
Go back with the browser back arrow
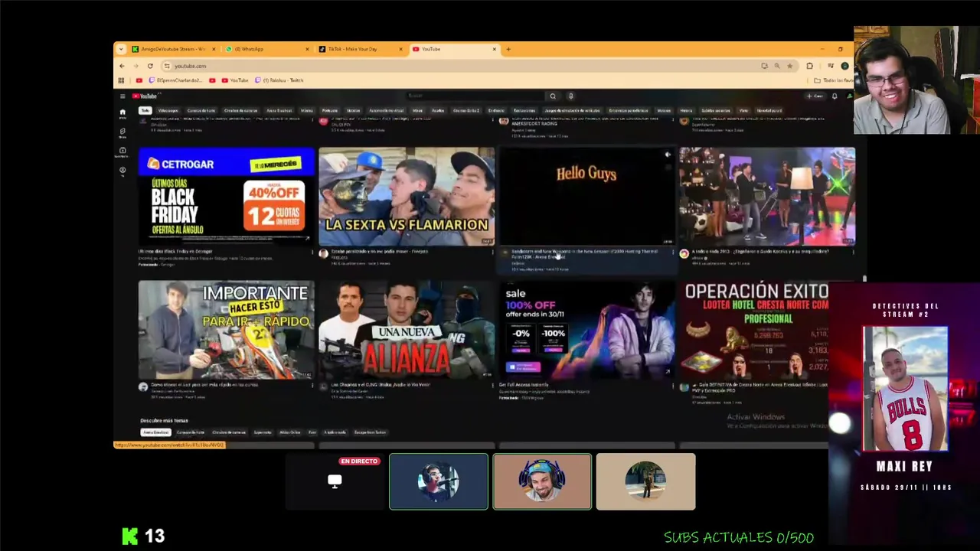coord(122,66)
